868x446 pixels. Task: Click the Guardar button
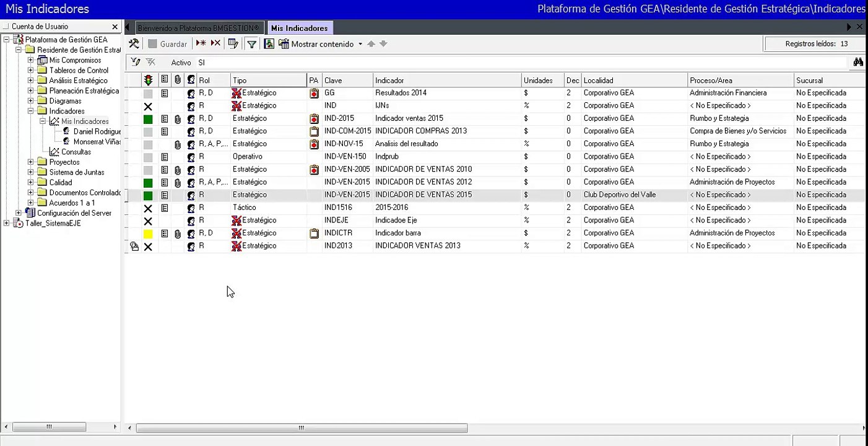[167, 44]
